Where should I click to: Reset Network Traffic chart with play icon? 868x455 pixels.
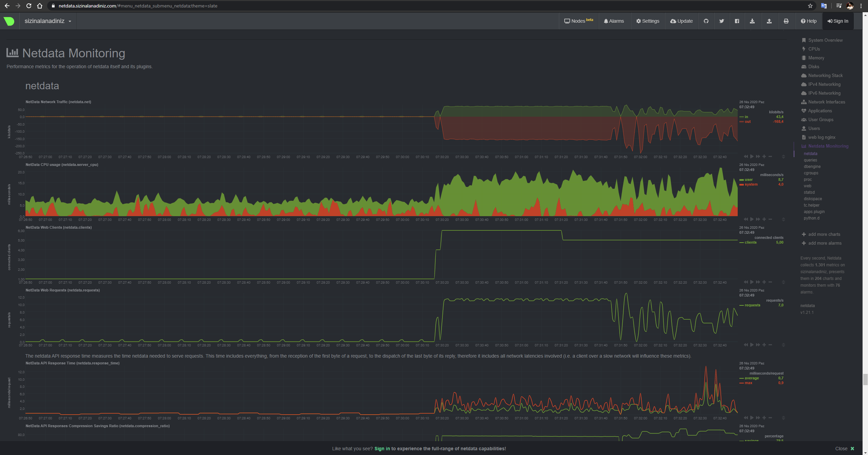click(x=752, y=156)
